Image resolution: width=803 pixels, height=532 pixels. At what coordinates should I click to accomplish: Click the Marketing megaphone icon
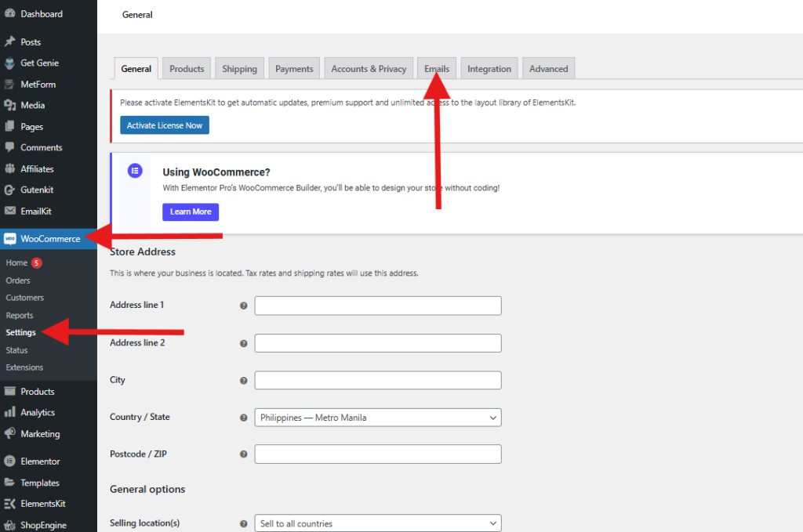(9, 433)
